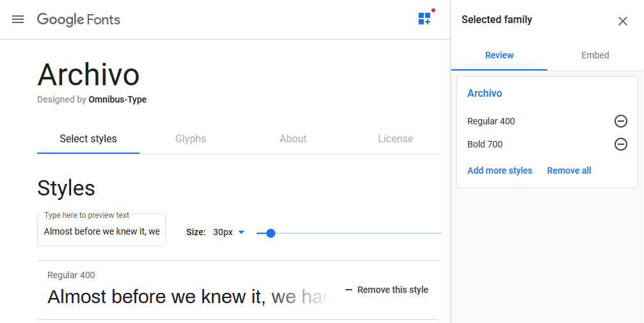Switch to the Review tab

coord(499,56)
